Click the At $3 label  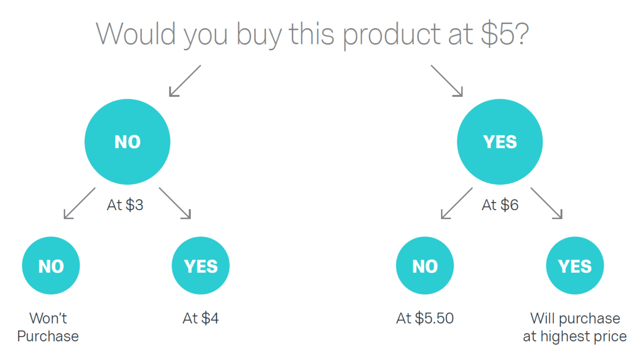pyautogui.click(x=125, y=205)
